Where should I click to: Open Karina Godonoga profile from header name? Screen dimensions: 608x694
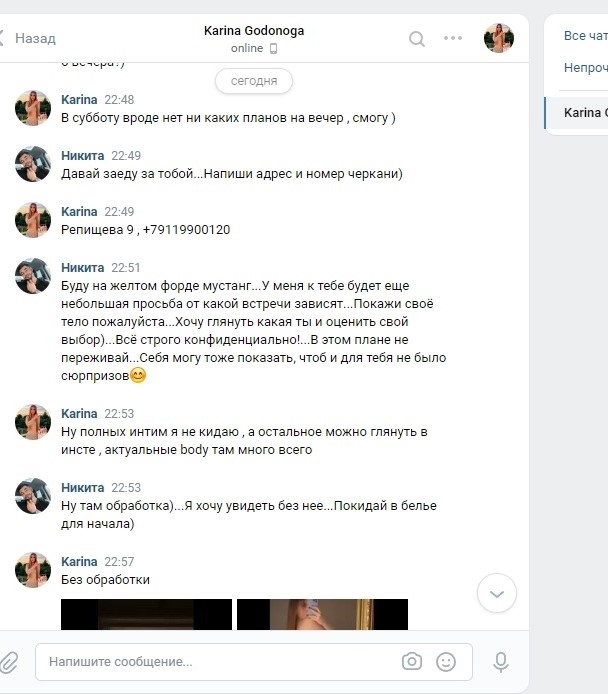(x=254, y=31)
